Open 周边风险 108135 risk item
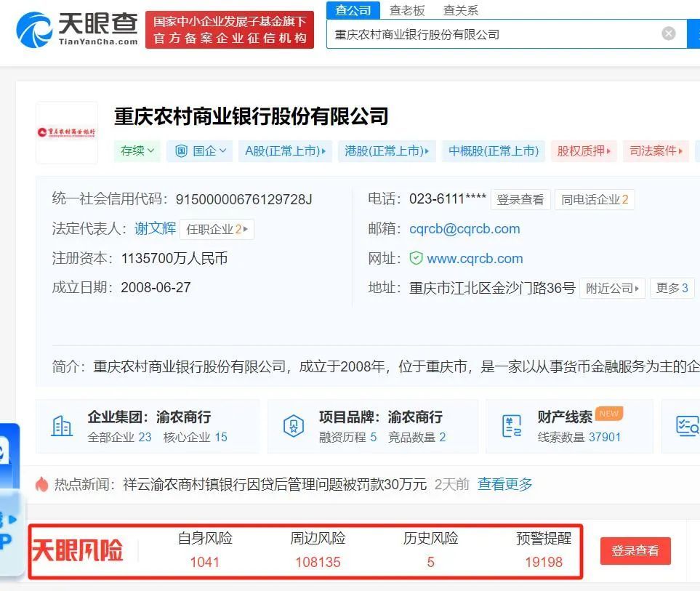This screenshot has width=700, height=591. click(x=318, y=550)
